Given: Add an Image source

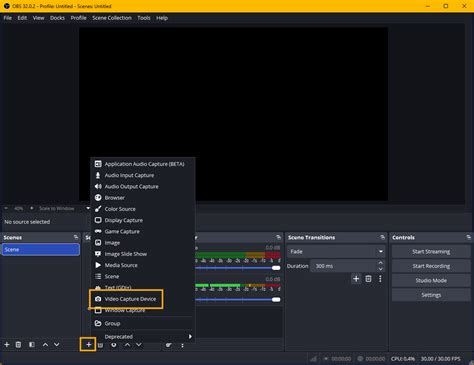Looking at the screenshot, I should coord(143,243).
